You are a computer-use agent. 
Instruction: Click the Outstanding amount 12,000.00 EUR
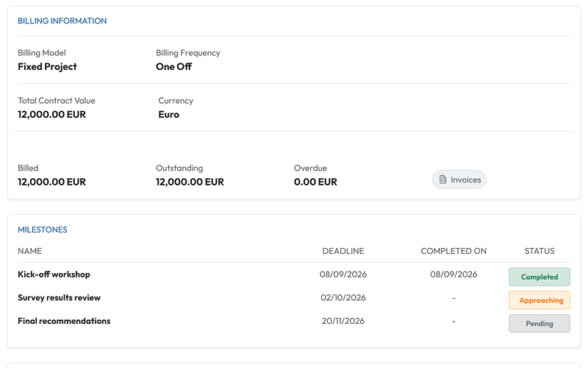pyautogui.click(x=190, y=182)
